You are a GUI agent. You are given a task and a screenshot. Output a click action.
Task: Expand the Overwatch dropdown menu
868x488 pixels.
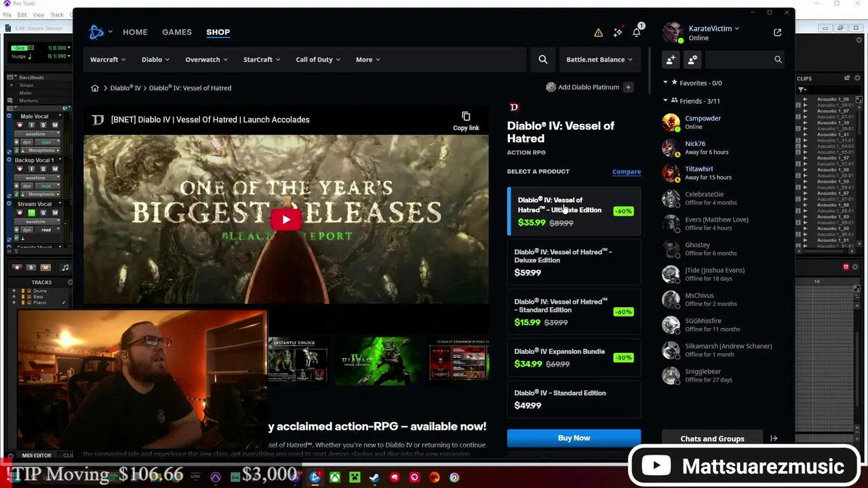tap(206, 60)
